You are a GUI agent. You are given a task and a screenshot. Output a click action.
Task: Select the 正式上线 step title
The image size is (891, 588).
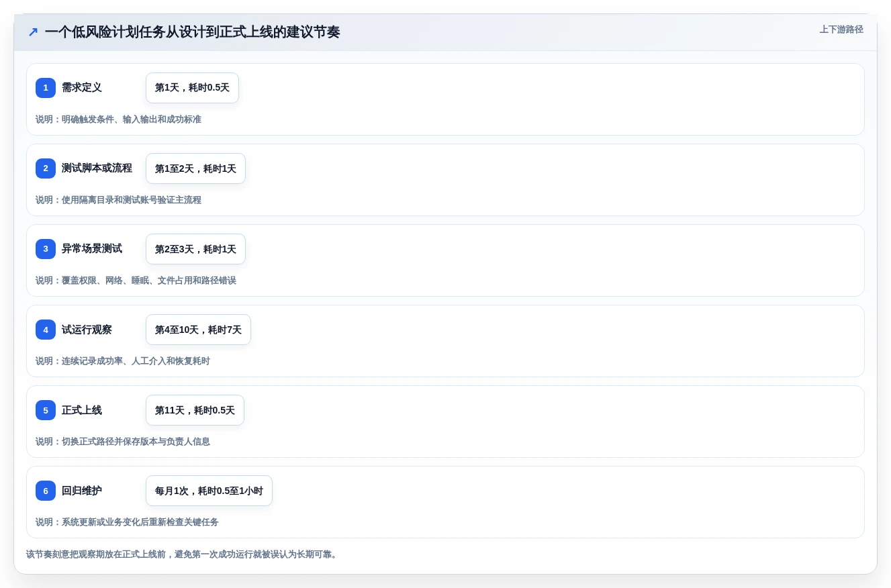pyautogui.click(x=82, y=410)
